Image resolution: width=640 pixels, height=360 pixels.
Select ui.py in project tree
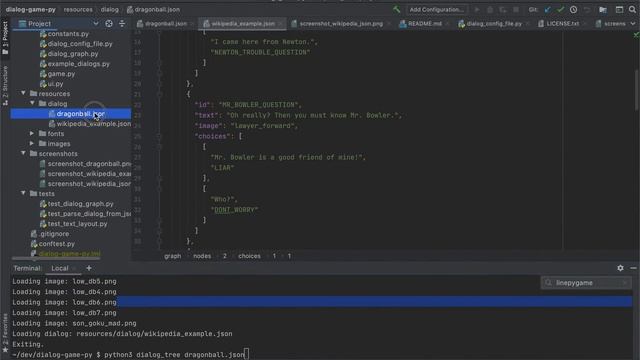(x=56, y=84)
